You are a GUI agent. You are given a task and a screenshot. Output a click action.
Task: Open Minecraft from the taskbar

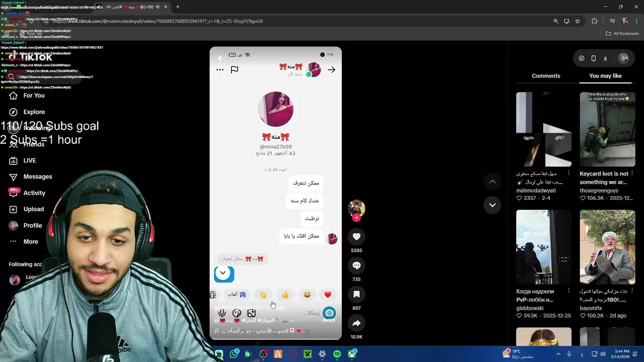coord(307,354)
